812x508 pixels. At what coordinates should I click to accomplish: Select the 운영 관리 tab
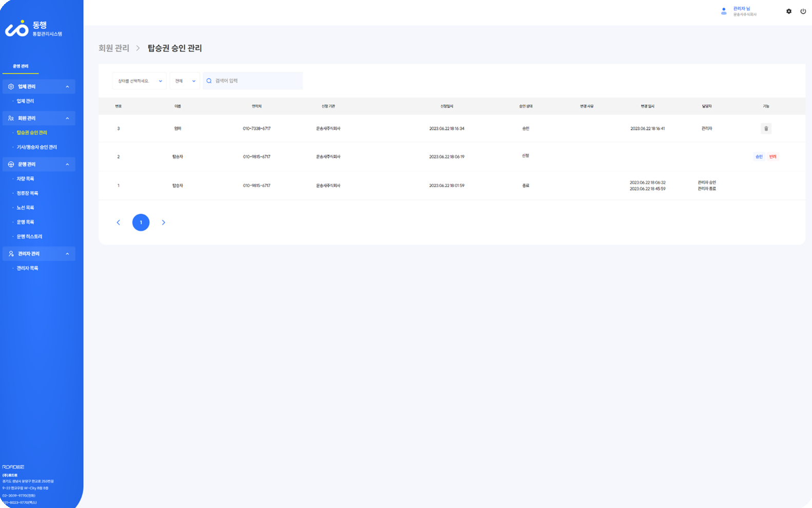(x=21, y=66)
